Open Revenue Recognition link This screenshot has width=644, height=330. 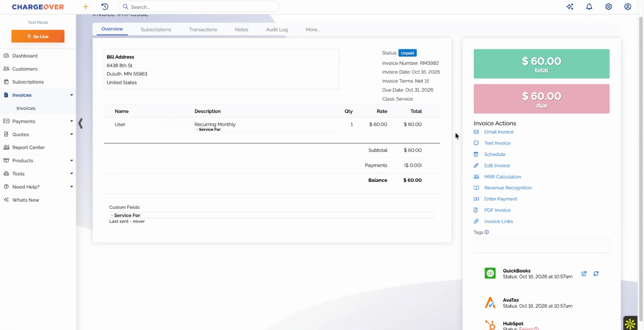pos(508,188)
